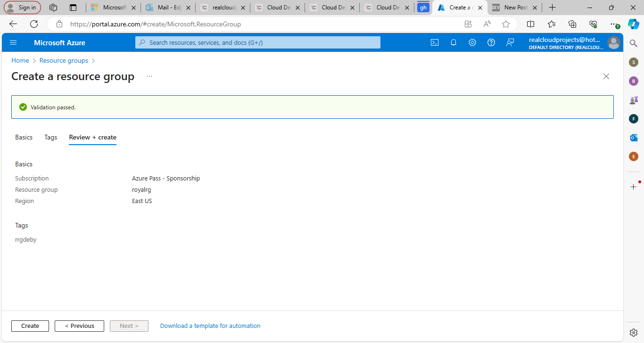This screenshot has width=644, height=343.
Task: Select the royalrg resource group value
Action: pos(141,190)
